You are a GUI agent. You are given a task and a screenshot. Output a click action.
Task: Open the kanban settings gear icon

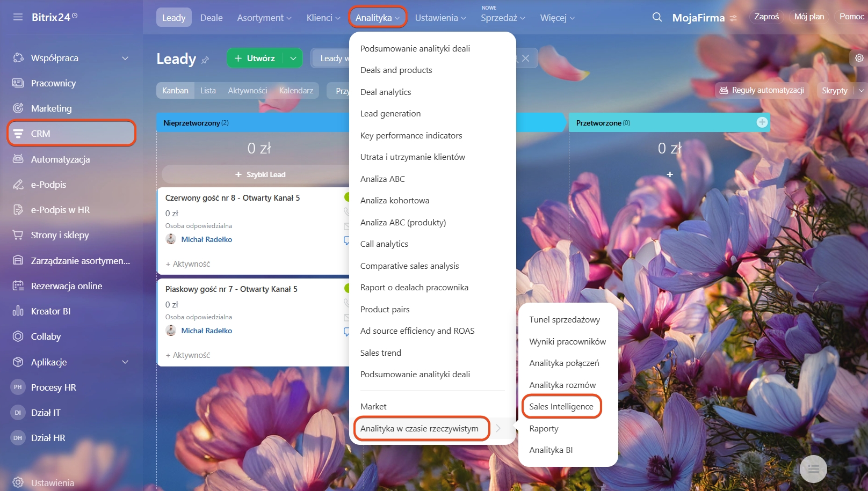point(859,58)
